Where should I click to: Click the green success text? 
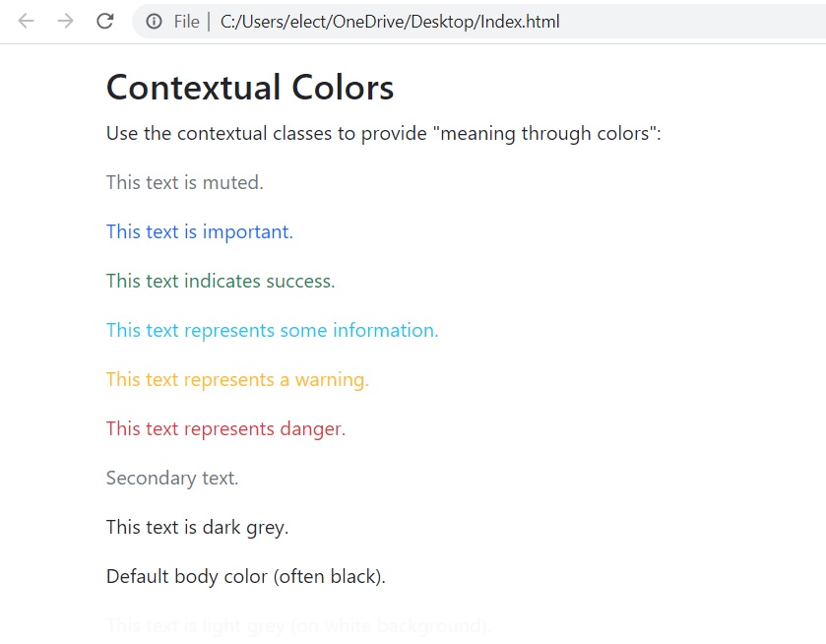click(x=221, y=281)
